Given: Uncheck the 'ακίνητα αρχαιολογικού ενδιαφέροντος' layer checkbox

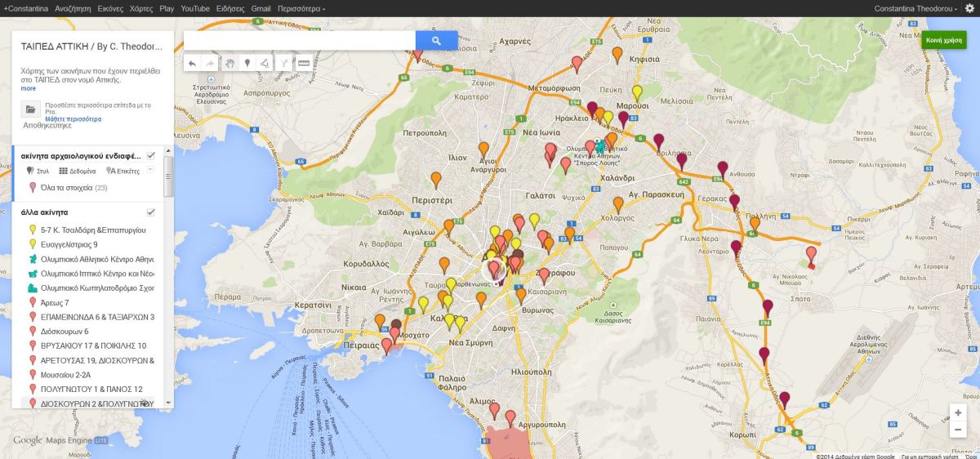Looking at the screenshot, I should coord(151,155).
